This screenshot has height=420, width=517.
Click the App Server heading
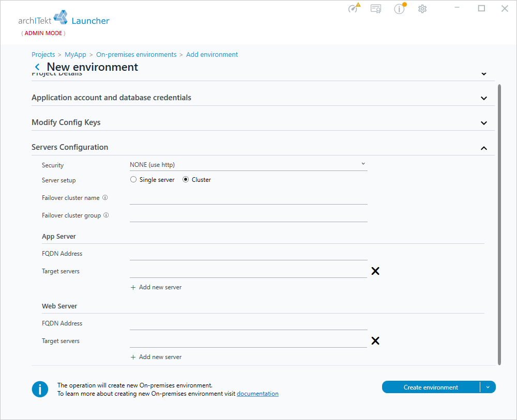pyautogui.click(x=59, y=236)
